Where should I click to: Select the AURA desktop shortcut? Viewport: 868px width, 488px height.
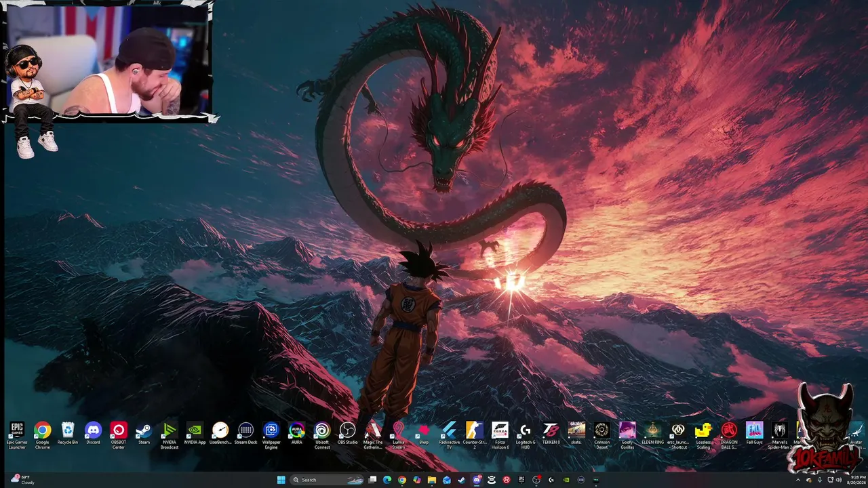tap(296, 433)
